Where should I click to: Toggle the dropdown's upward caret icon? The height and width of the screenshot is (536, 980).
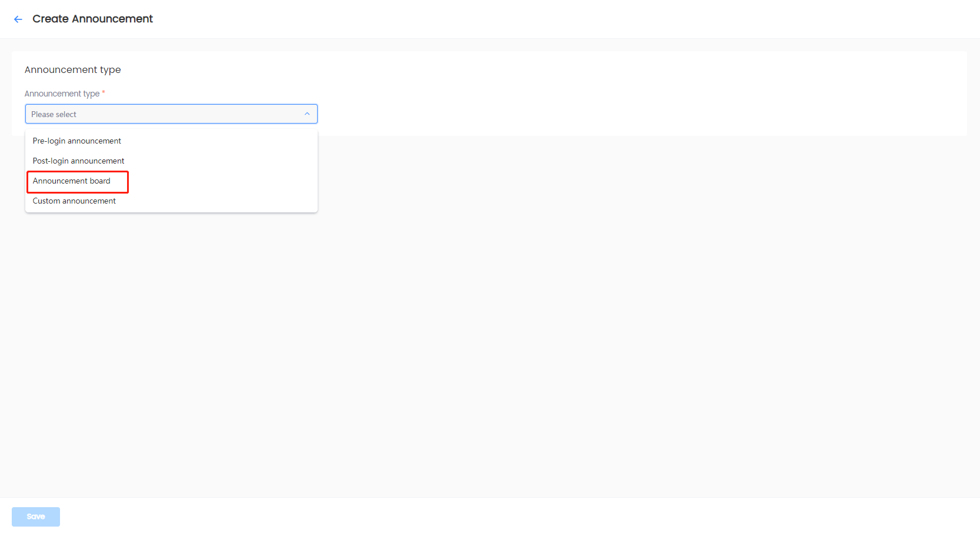click(307, 114)
